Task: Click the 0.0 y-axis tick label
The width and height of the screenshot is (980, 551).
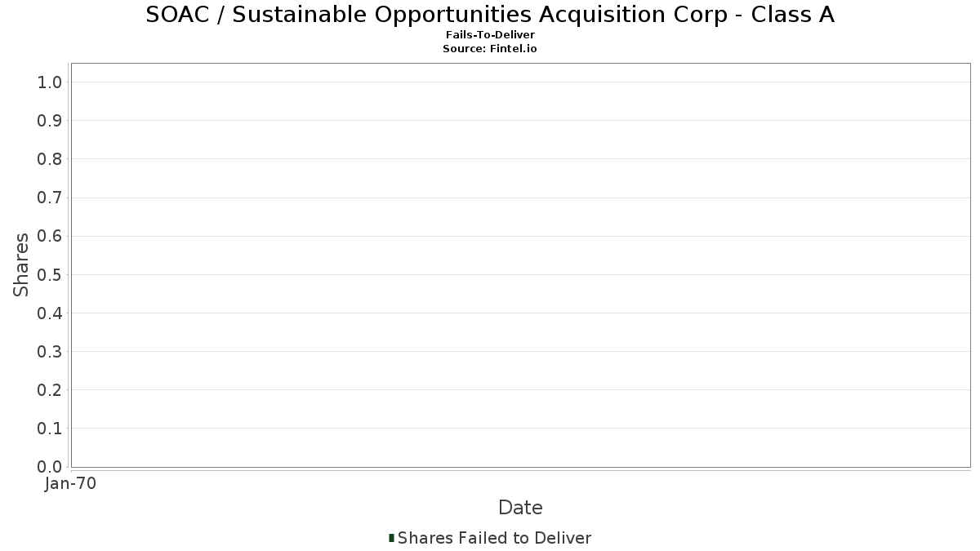Action: pos(50,467)
